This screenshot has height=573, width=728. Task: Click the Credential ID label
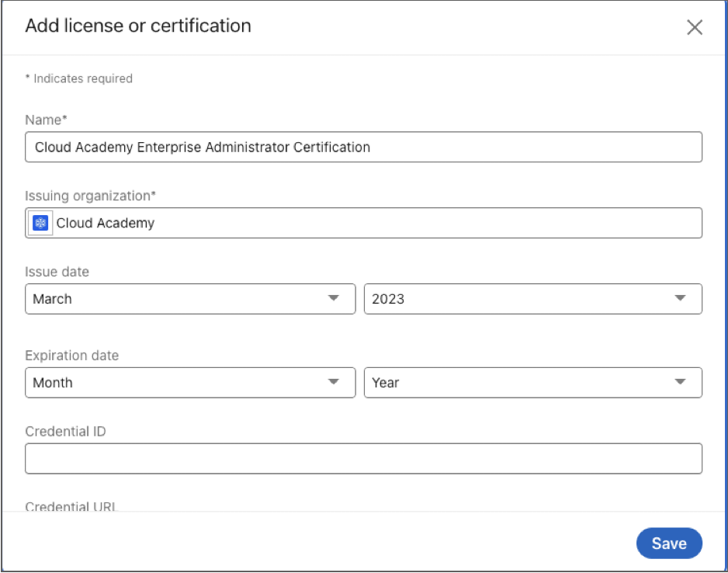pos(65,432)
